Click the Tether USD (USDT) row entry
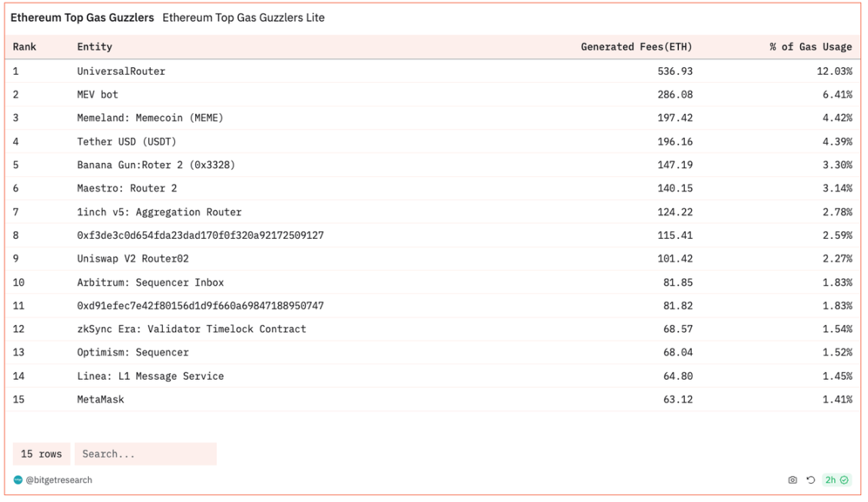 pyautogui.click(x=127, y=142)
